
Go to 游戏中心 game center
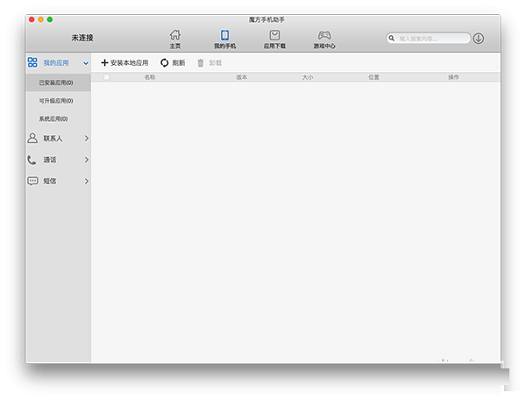tap(324, 39)
